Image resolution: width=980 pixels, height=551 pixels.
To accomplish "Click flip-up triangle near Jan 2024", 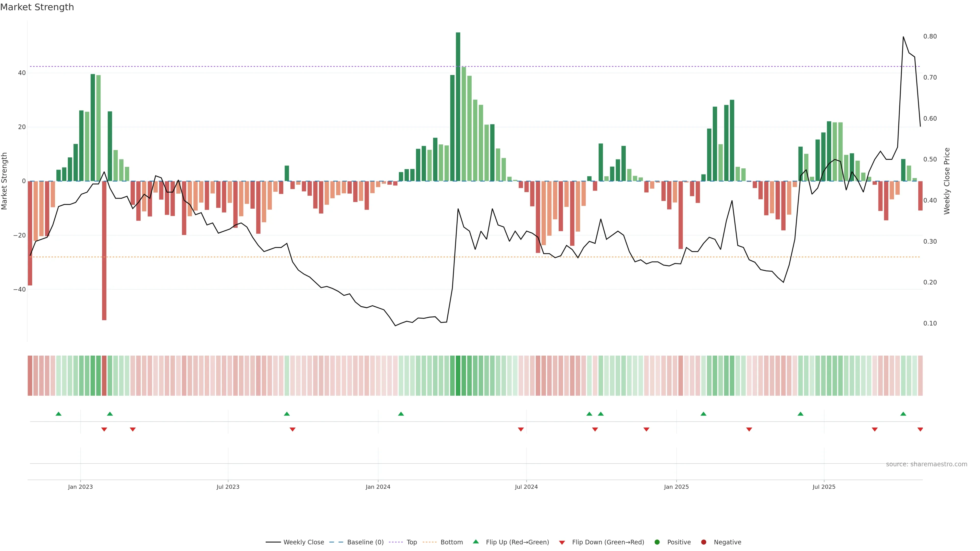I will (401, 414).
